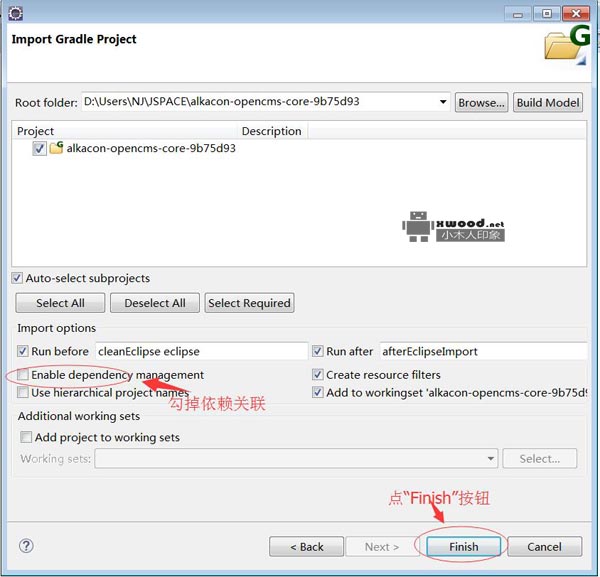Screen dimensions: 600x577
Task: Toggle Add to workingset checkbox
Action: pos(318,392)
